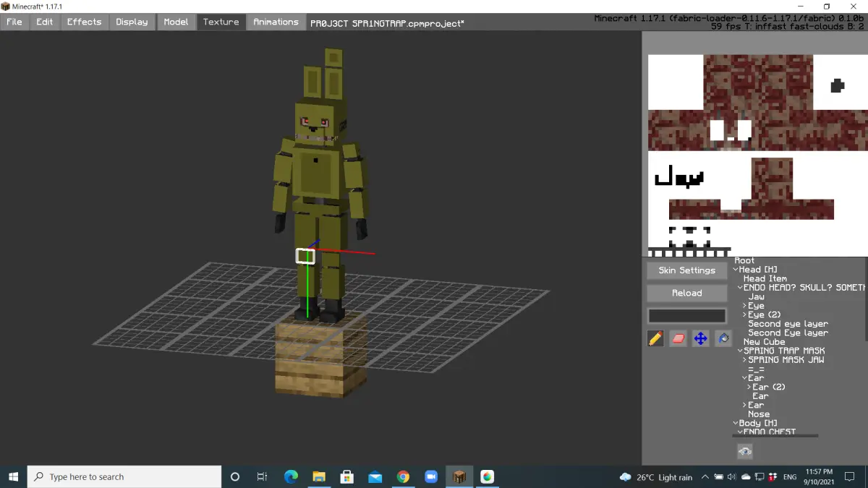Select the =_= tree row
This screenshot has width=868, height=488.
click(757, 369)
